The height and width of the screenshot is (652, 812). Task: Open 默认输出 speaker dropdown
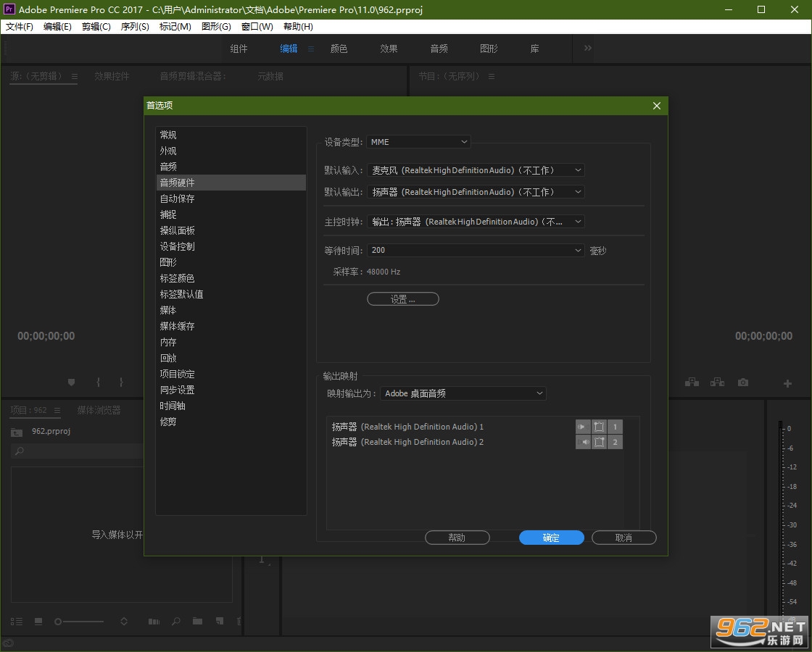(x=476, y=192)
